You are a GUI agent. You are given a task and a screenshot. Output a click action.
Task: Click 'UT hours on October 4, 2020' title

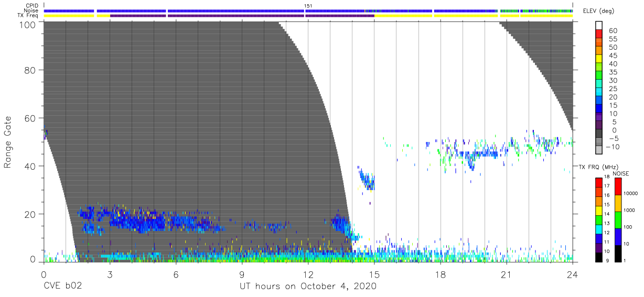(308, 287)
